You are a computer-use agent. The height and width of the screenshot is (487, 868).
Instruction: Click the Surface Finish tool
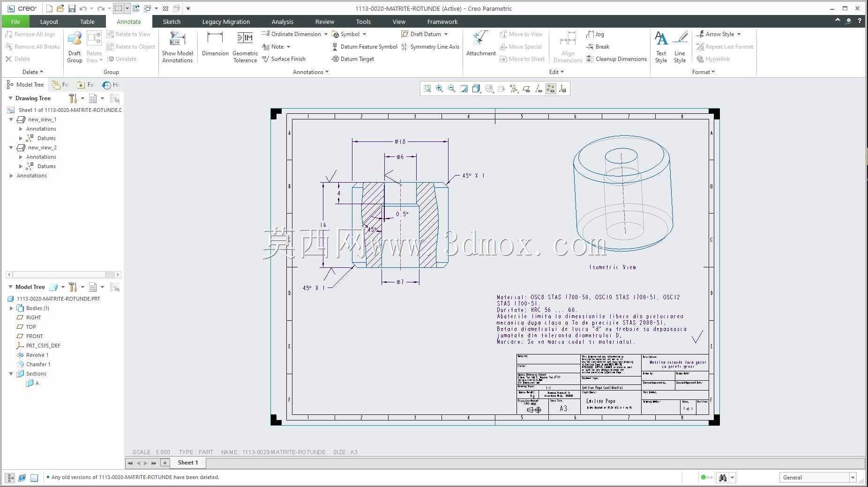click(284, 59)
